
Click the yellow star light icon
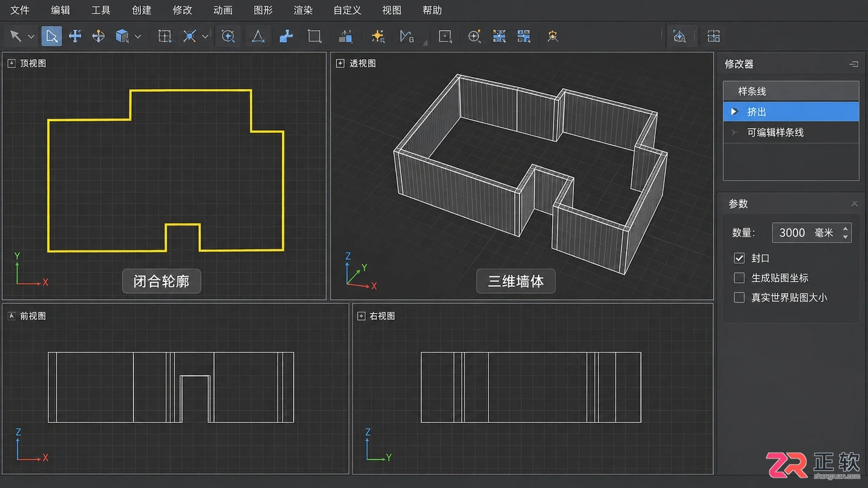(378, 36)
